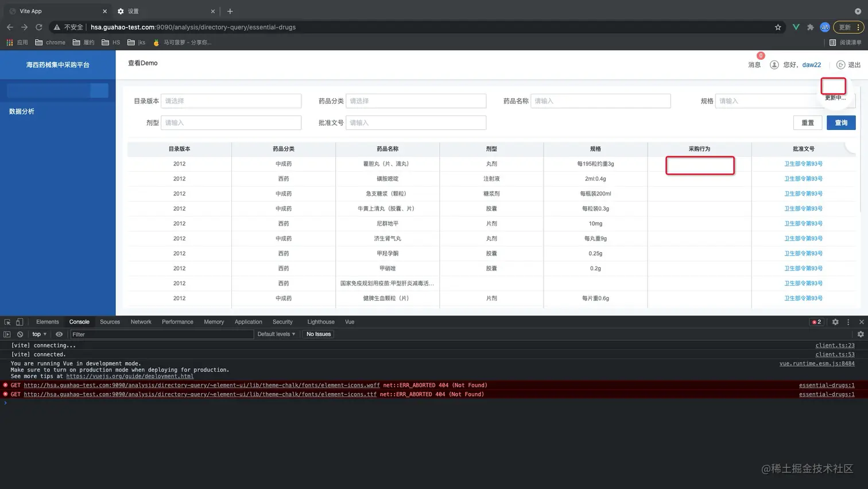The image size is (868, 489).
Task: Open the extensions puzzle-piece menu
Action: point(810,27)
